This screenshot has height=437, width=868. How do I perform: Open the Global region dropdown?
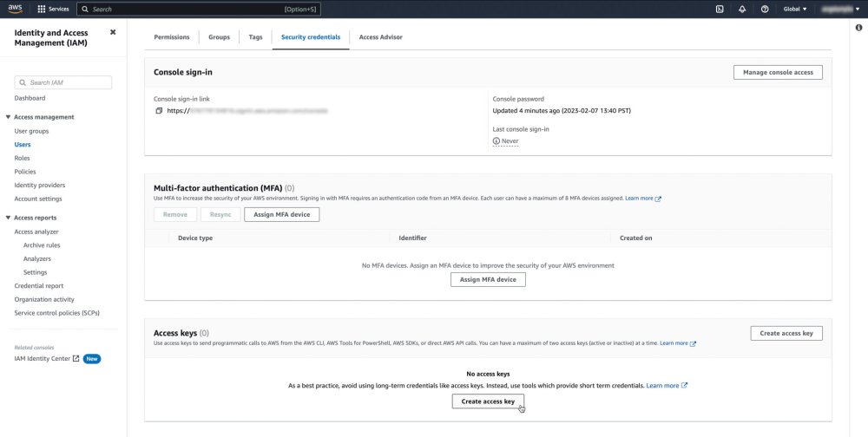point(795,9)
